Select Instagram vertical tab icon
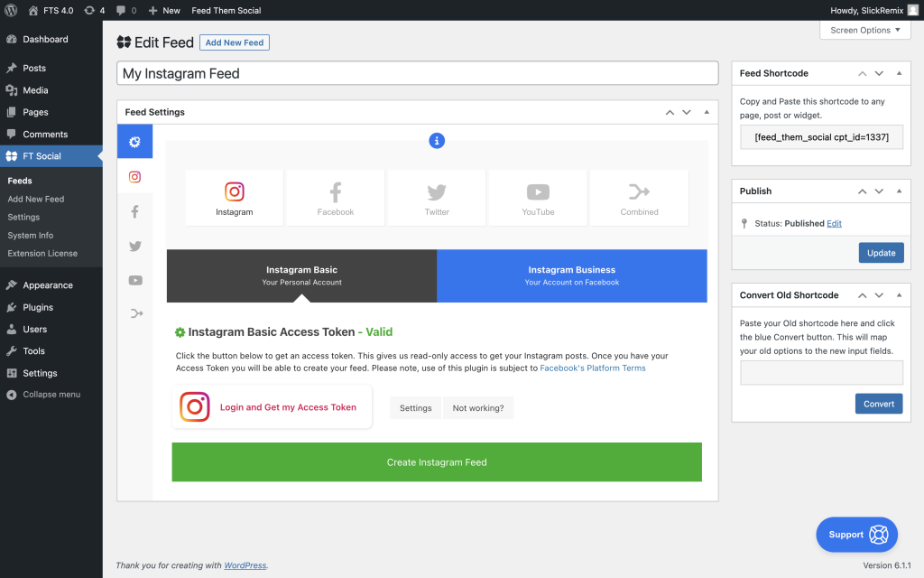 (135, 176)
